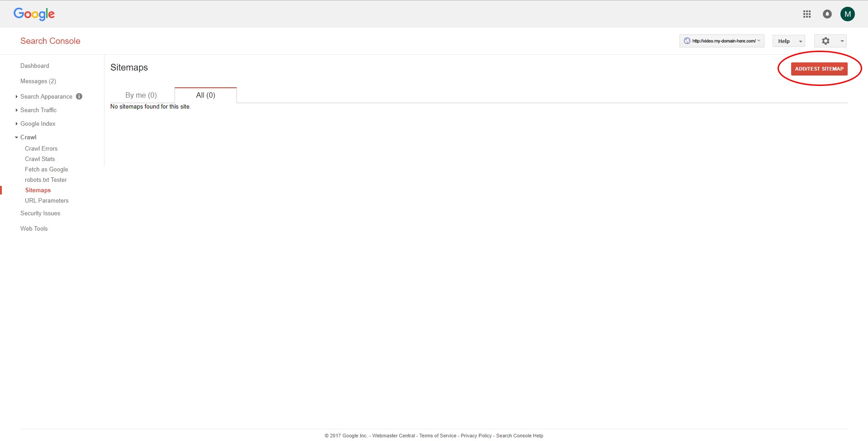Open Security Issues in the sidebar
The height and width of the screenshot is (441, 868).
coord(40,213)
